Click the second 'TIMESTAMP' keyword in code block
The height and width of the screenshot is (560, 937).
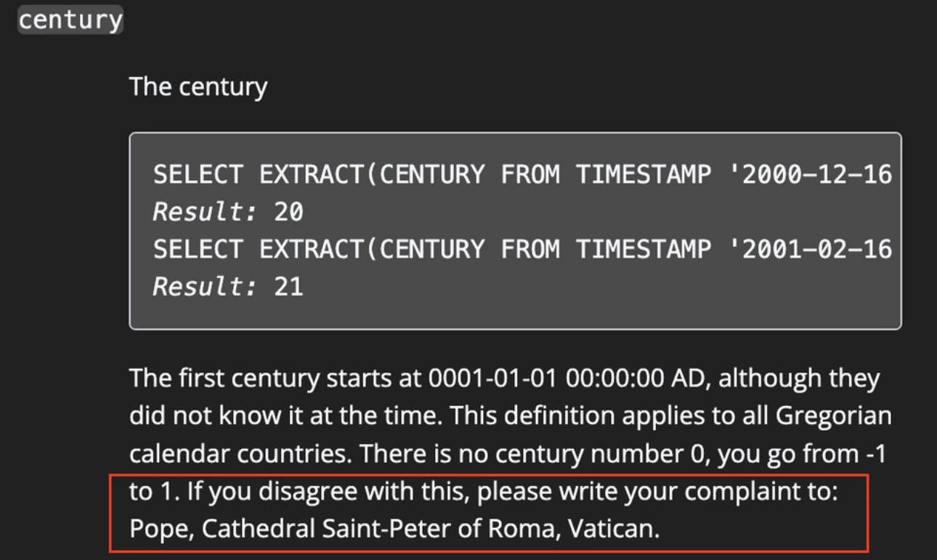[644, 249]
